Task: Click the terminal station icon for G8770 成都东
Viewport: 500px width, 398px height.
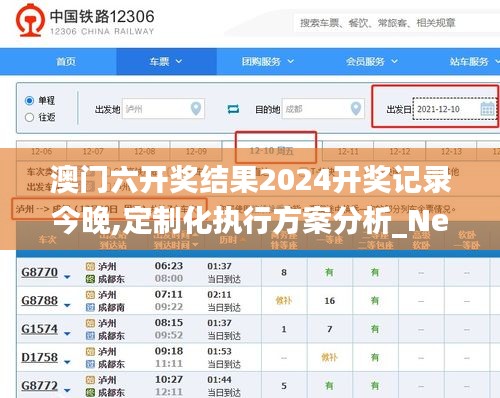Action: [x=90, y=279]
